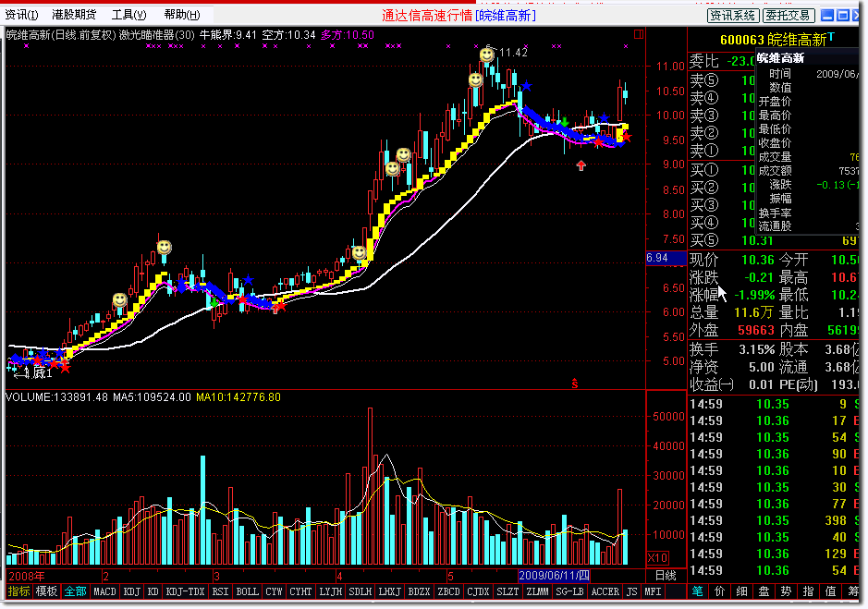Click the MA10:142776.80 label
This screenshot has height=609, width=868.
coord(238,397)
